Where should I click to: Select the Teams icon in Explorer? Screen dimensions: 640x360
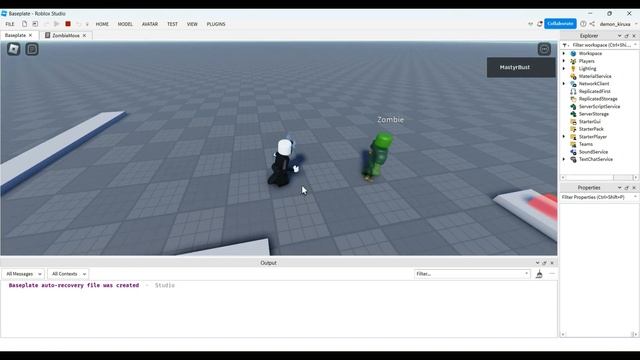(x=573, y=144)
